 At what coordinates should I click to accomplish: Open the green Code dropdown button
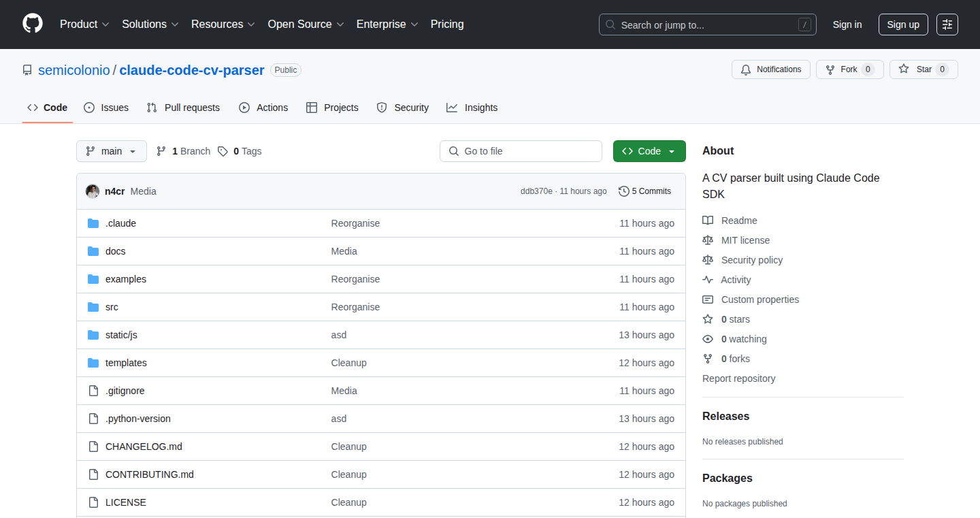pyautogui.click(x=649, y=151)
